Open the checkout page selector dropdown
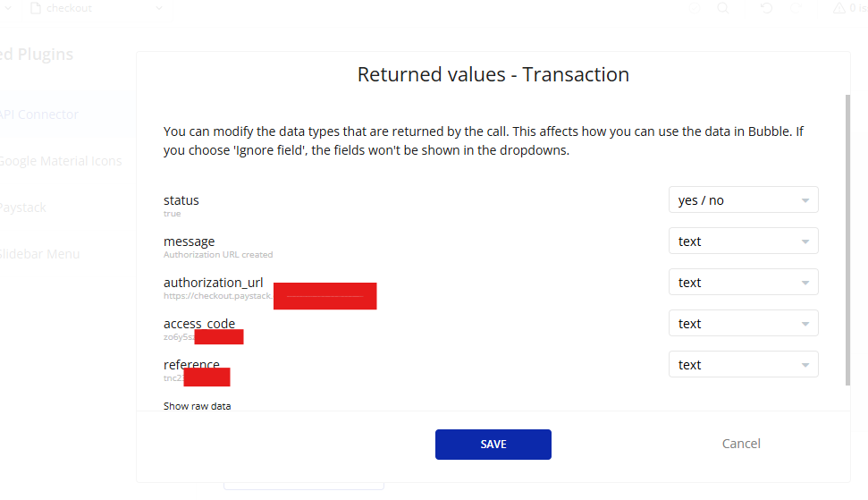Viewport: 868px width, 500px height. (x=159, y=8)
